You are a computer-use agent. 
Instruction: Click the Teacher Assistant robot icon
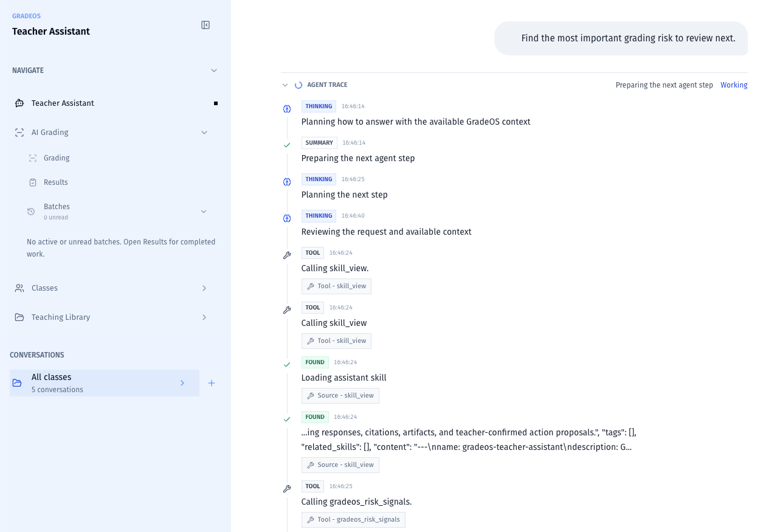point(19,103)
